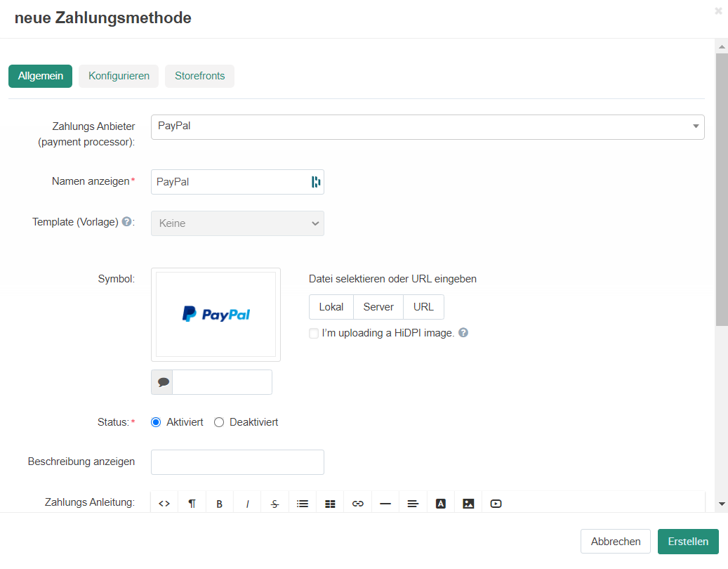Click the 'Zahlungs Anleitung:' label
Viewport: 728px width, 569px height.
(90, 502)
